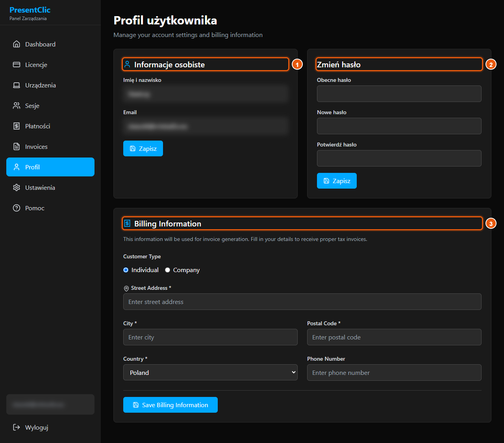The width and height of the screenshot is (504, 443).
Task: Click the Sesje users icon
Action: click(x=17, y=106)
